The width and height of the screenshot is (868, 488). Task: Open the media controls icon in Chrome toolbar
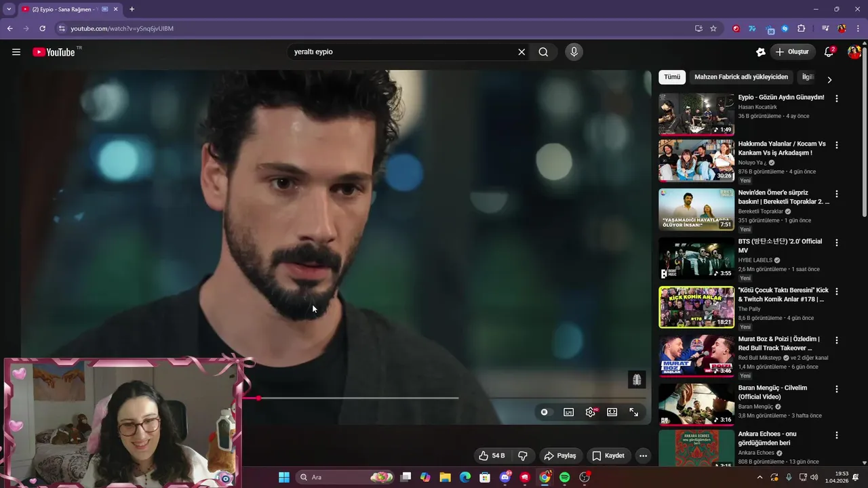[x=825, y=28]
